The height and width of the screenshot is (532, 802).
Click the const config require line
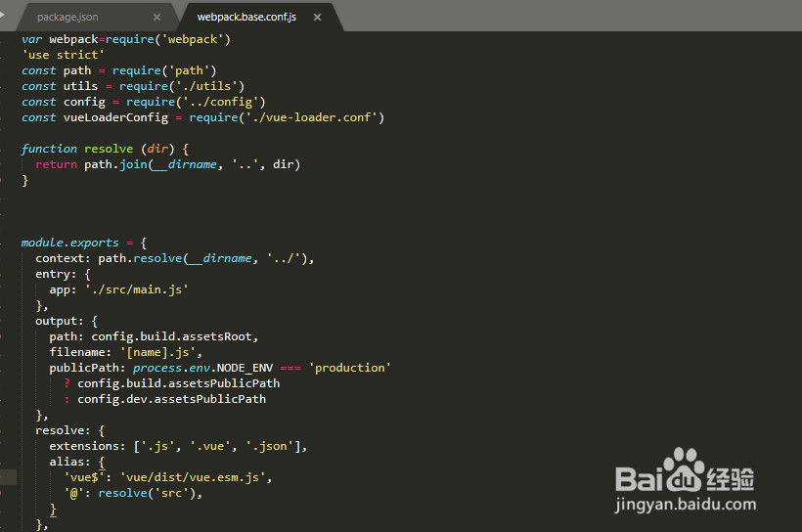tap(143, 102)
